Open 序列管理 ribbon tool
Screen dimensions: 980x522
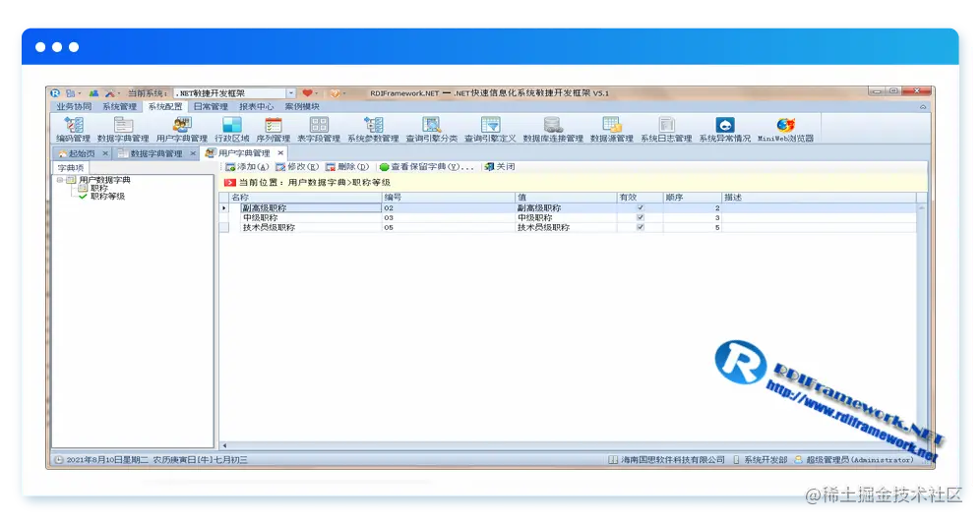(x=274, y=129)
